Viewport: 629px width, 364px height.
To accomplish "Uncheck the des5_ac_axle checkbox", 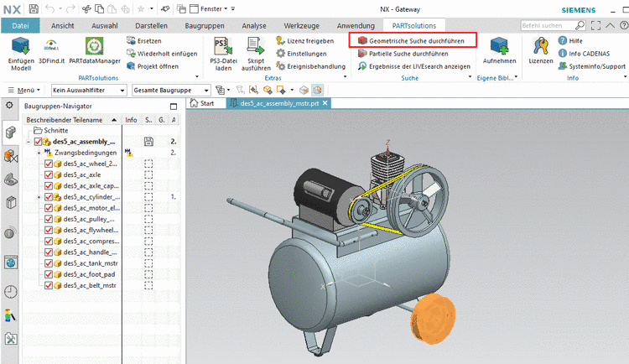I will point(49,175).
